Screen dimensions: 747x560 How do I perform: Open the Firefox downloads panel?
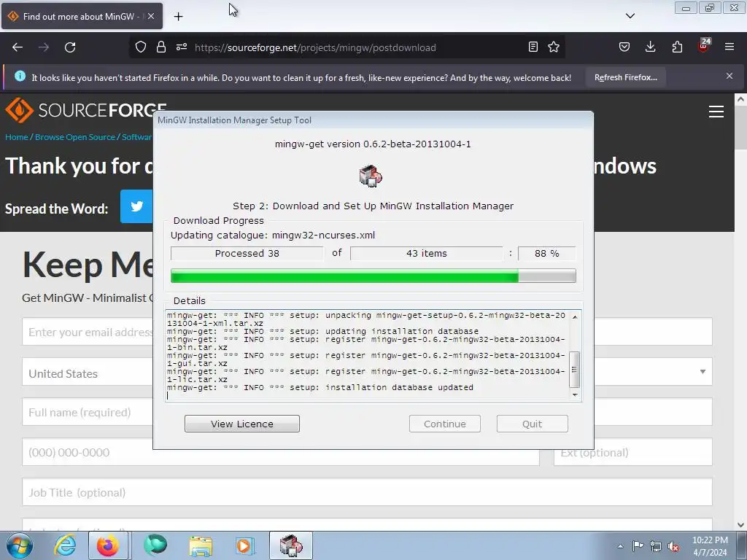click(650, 47)
